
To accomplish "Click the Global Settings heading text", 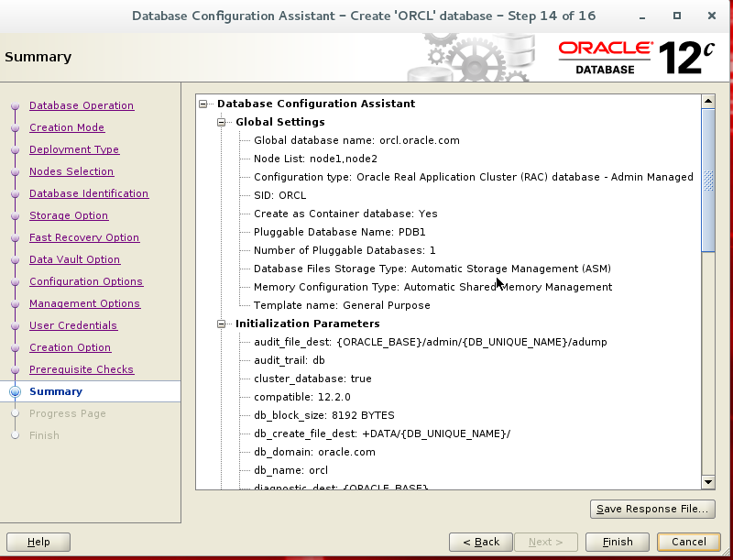I will (x=280, y=122).
